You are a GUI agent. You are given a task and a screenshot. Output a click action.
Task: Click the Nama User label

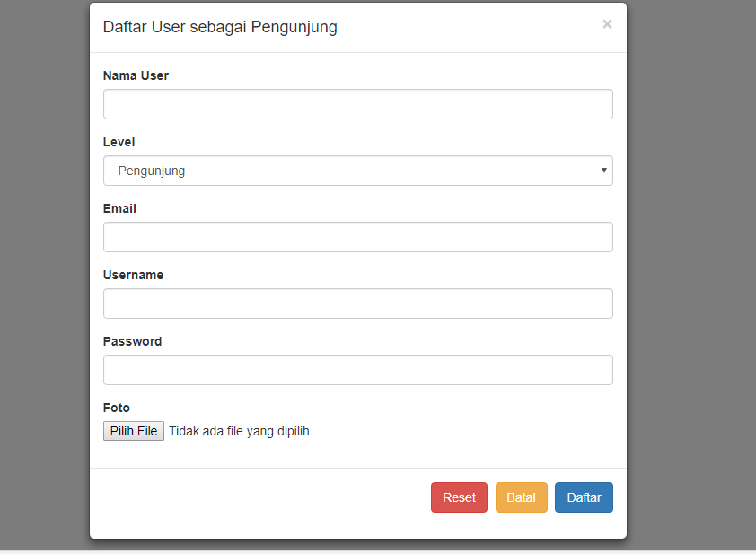(x=136, y=75)
